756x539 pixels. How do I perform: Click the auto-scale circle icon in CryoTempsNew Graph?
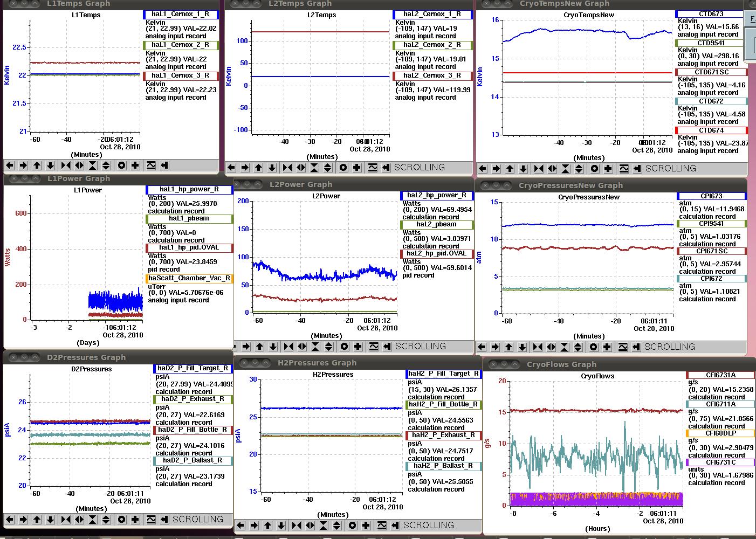pyautogui.click(x=595, y=169)
